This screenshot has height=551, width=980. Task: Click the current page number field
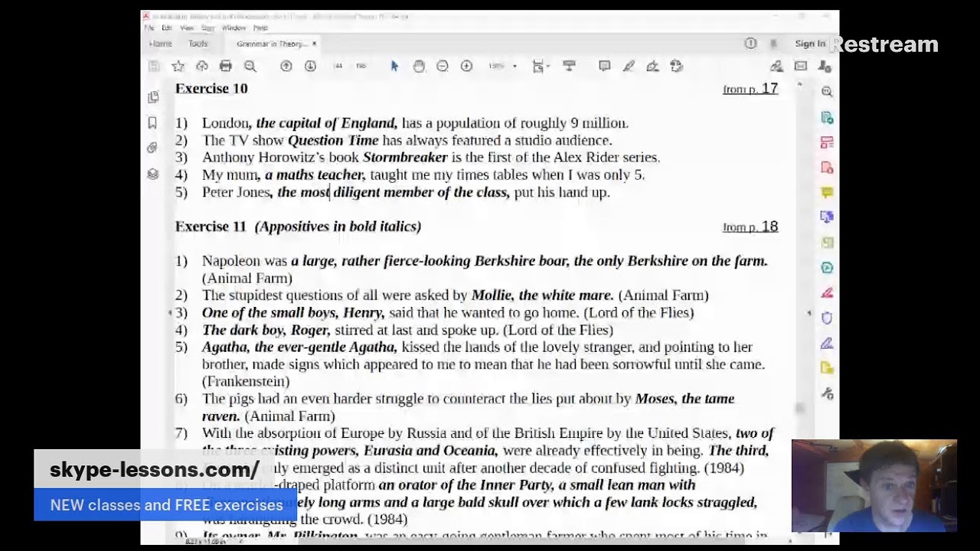pyautogui.click(x=338, y=67)
